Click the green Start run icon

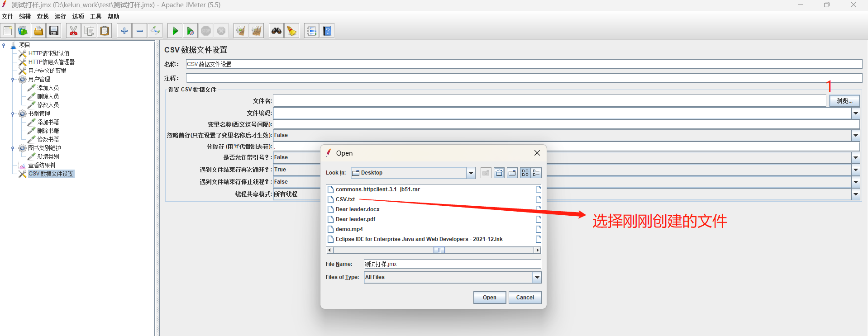tap(175, 31)
